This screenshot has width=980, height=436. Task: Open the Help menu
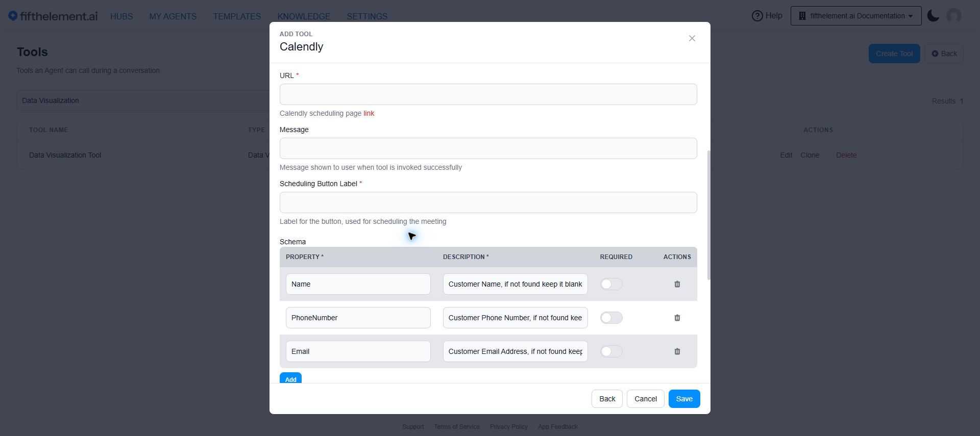click(767, 16)
